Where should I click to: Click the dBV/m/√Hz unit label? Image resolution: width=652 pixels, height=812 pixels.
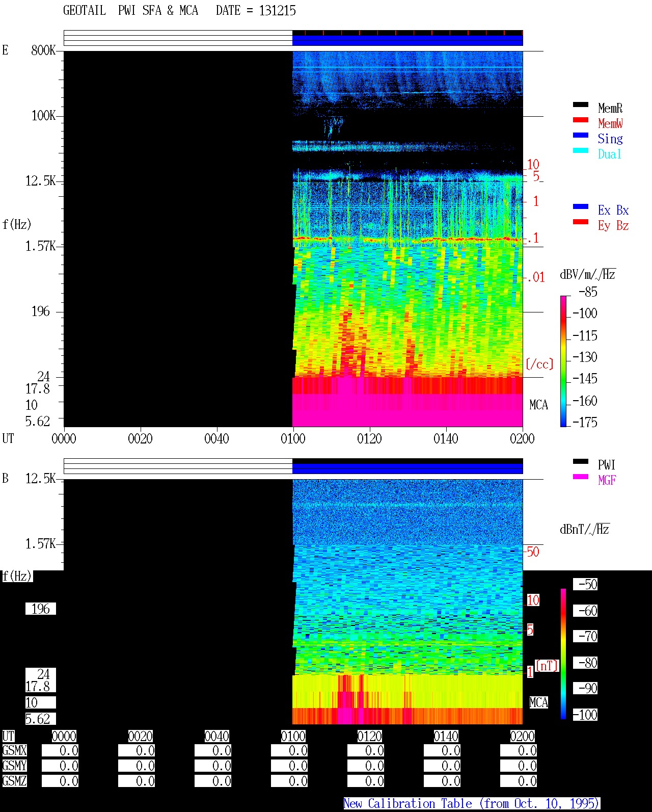(x=588, y=274)
